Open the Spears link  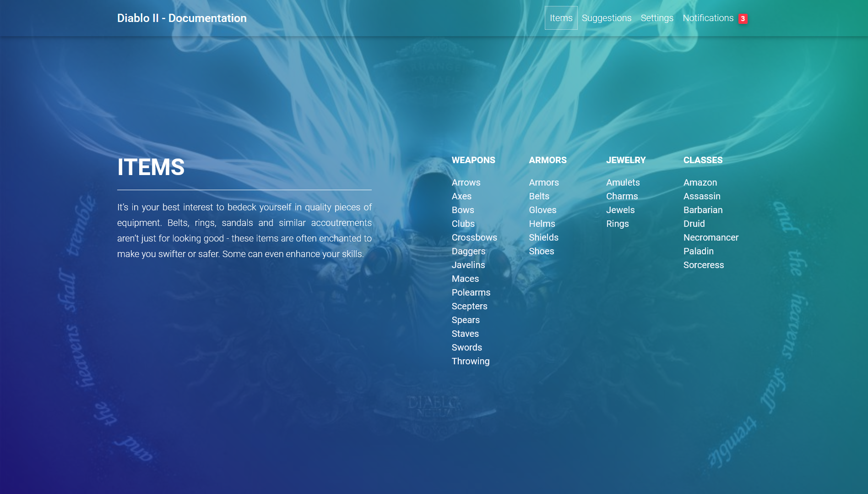pyautogui.click(x=466, y=320)
